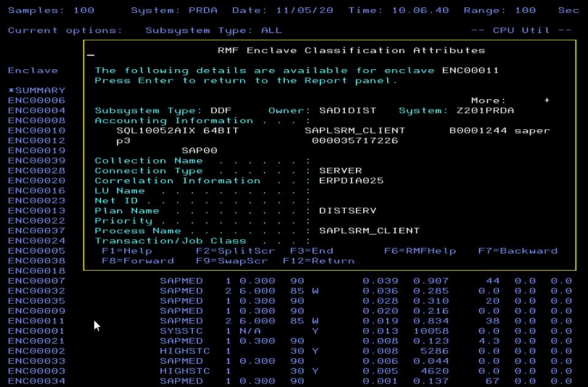Image resolution: width=588 pixels, height=387 pixels.
Task: Click the System value PRDA in header
Action: (203, 10)
